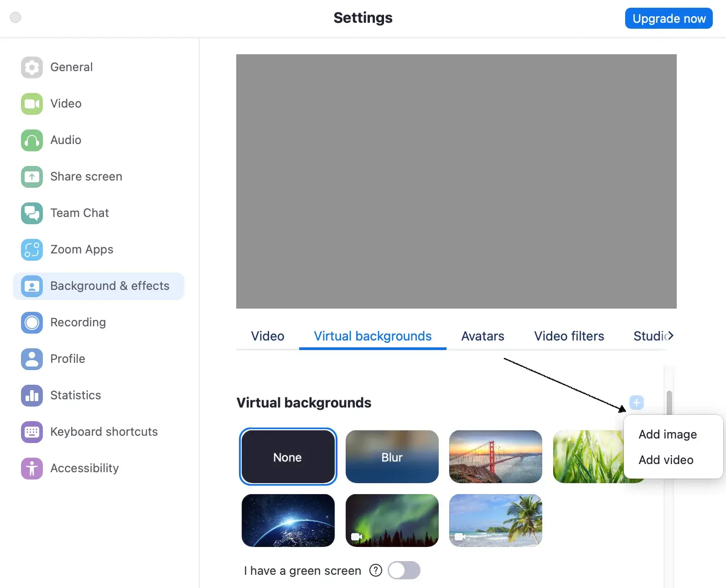This screenshot has width=726, height=588.
Task: Click the Profile person icon
Action: pos(32,359)
